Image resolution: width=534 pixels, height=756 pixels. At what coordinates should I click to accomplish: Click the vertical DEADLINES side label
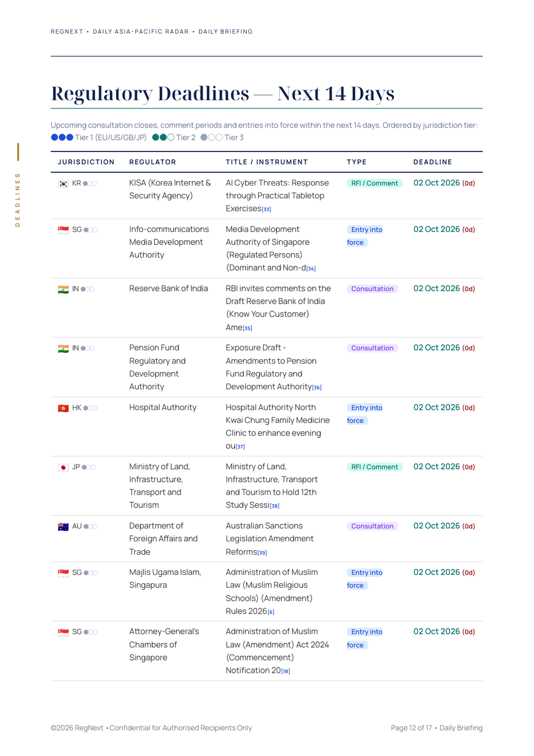click(18, 199)
